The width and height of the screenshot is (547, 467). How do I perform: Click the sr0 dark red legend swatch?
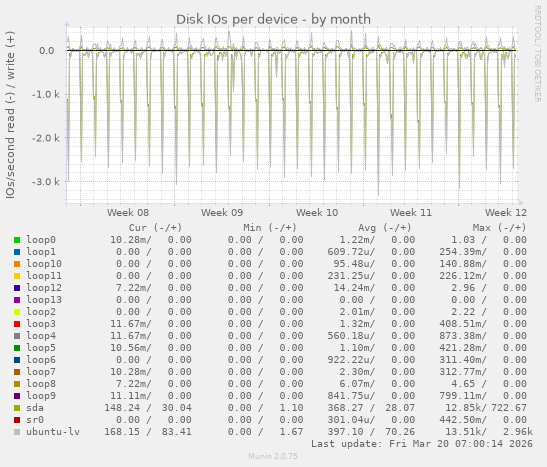(x=17, y=420)
